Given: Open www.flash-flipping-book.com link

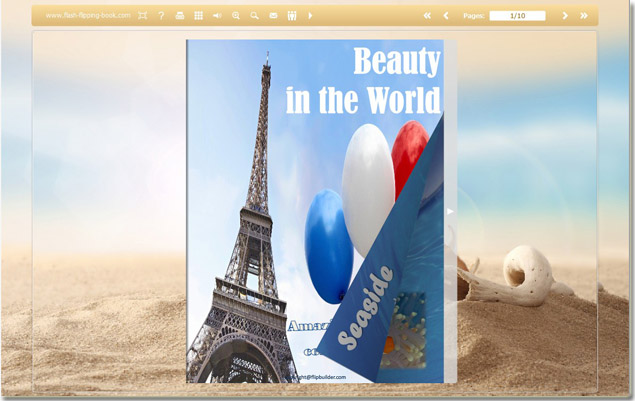Looking at the screenshot, I should click(88, 16).
